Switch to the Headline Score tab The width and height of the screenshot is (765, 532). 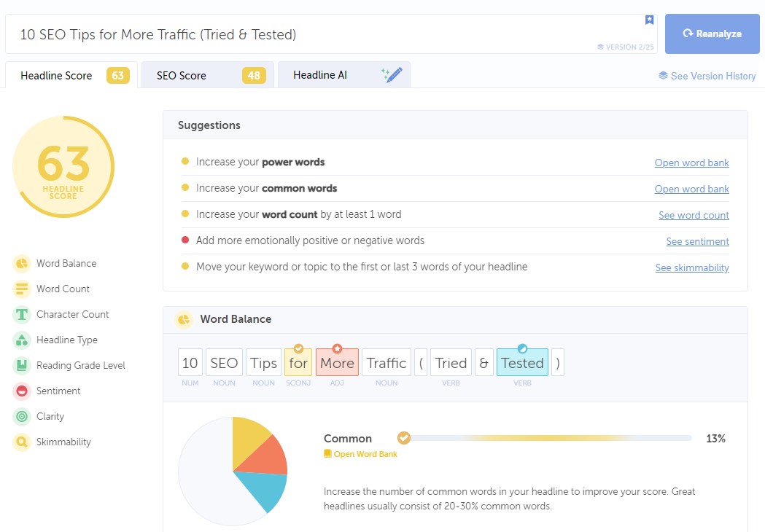(71, 75)
